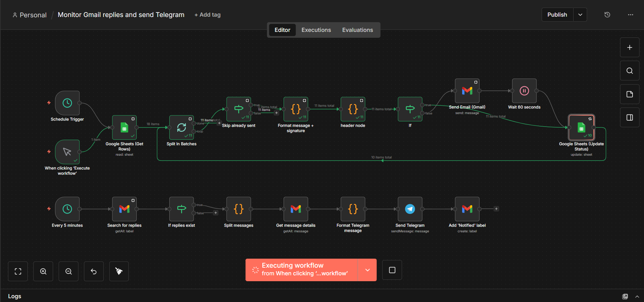Open the Evaluations tab
This screenshot has height=302, width=644.
tap(357, 30)
